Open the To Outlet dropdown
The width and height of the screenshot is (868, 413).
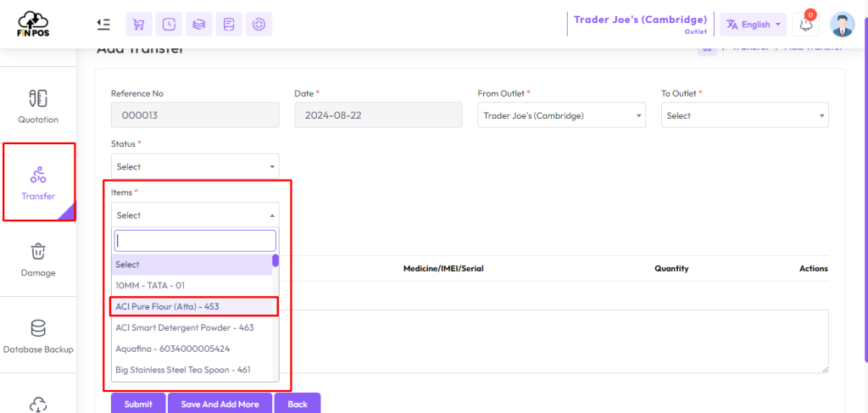(x=744, y=115)
